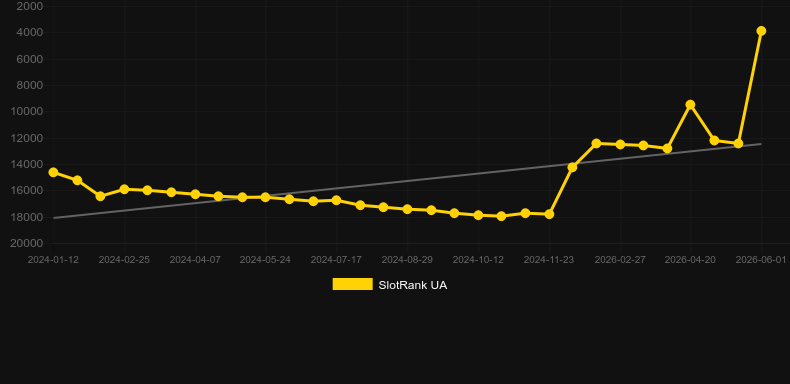The width and height of the screenshot is (790, 384).
Task: Click the 2024-04-07 date label
Action: [195, 260]
